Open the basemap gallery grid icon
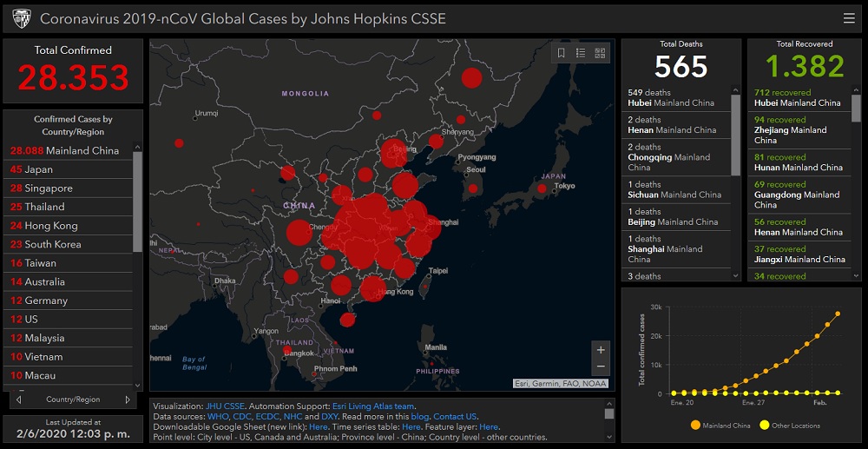 [x=600, y=53]
